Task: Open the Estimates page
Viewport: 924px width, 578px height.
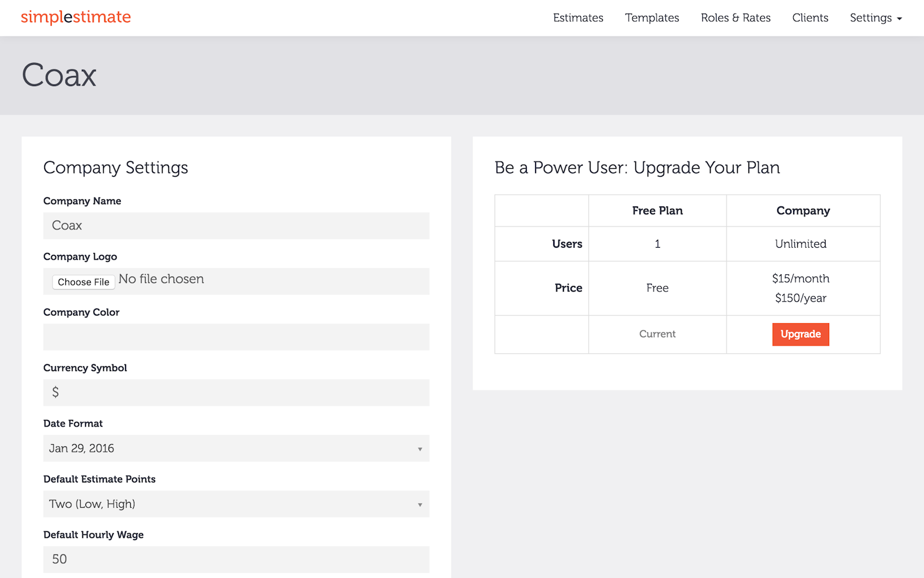Action: pyautogui.click(x=577, y=18)
